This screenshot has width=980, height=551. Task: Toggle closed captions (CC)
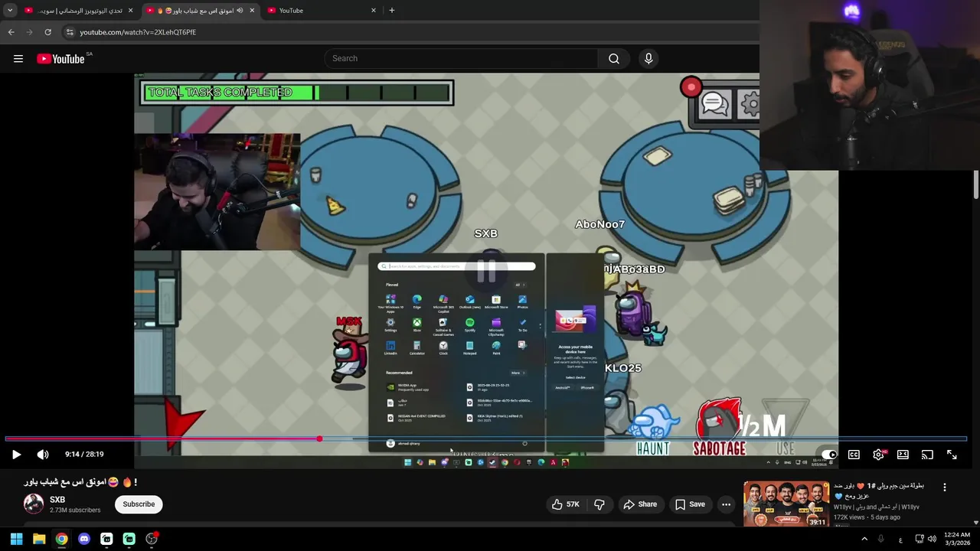tap(854, 455)
